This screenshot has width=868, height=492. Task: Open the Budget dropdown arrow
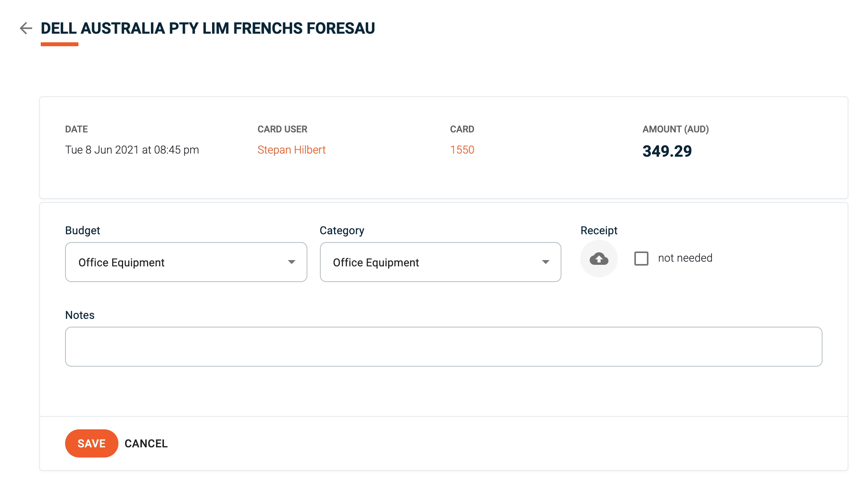pyautogui.click(x=292, y=262)
